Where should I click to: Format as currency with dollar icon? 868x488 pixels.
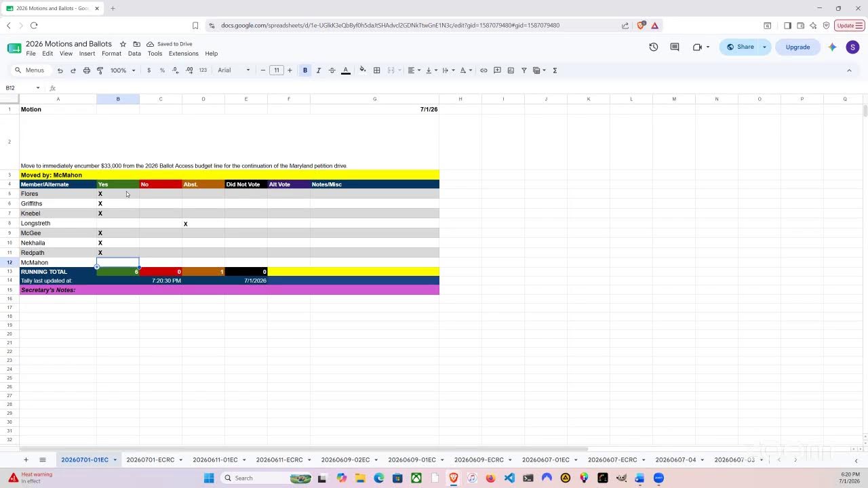[x=149, y=70]
